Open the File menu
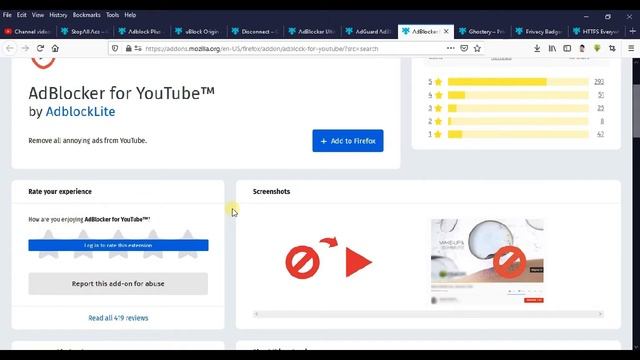This screenshot has width=640, height=360. point(7,15)
